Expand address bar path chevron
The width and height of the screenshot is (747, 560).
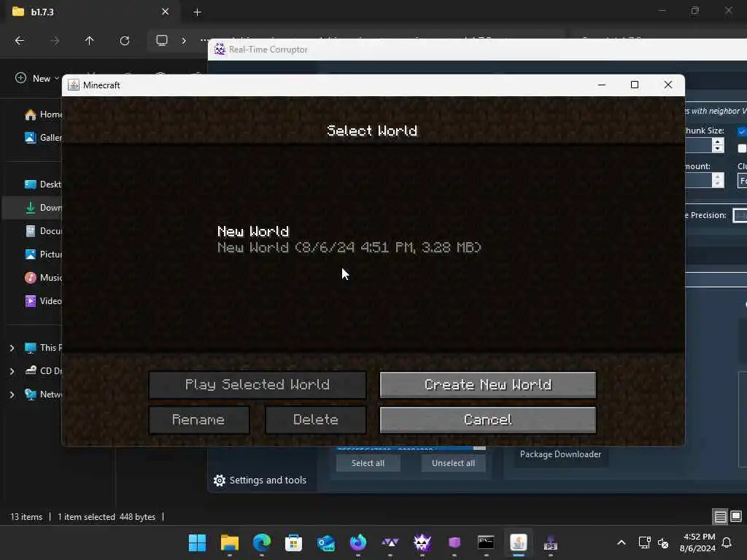pyautogui.click(x=183, y=41)
